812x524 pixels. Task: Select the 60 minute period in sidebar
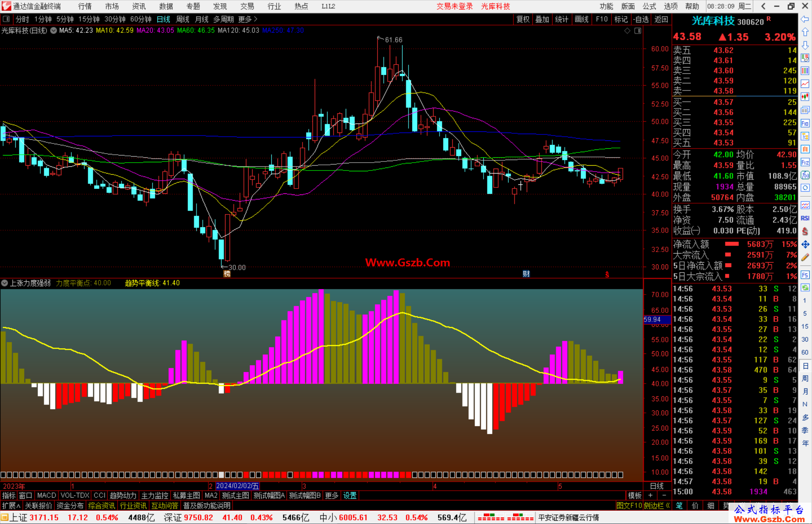click(x=805, y=352)
